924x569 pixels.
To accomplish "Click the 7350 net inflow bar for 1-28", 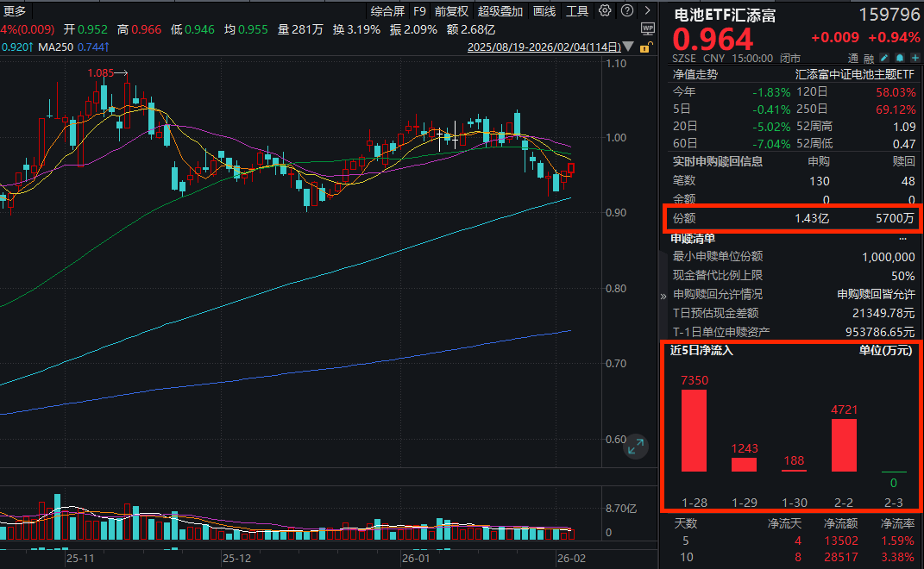I will pos(694,430).
